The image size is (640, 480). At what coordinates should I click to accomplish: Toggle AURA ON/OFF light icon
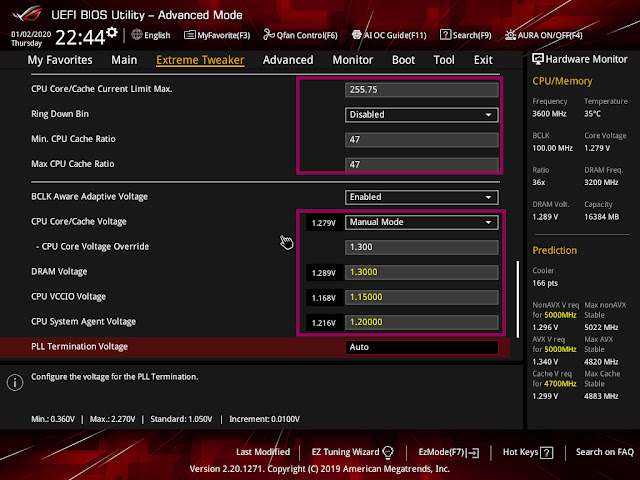(x=510, y=35)
